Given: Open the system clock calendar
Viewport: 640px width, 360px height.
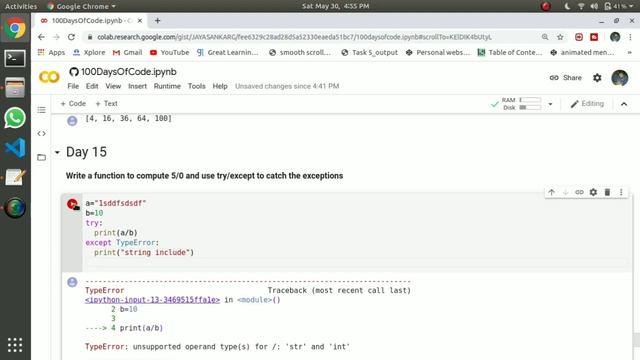Looking at the screenshot, I should coord(336,6).
